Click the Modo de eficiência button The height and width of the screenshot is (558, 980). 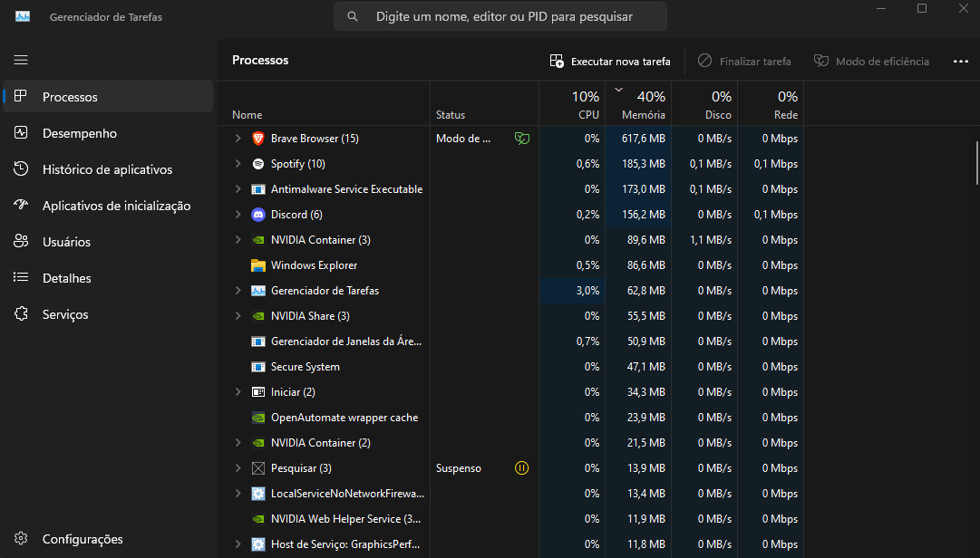pos(871,62)
